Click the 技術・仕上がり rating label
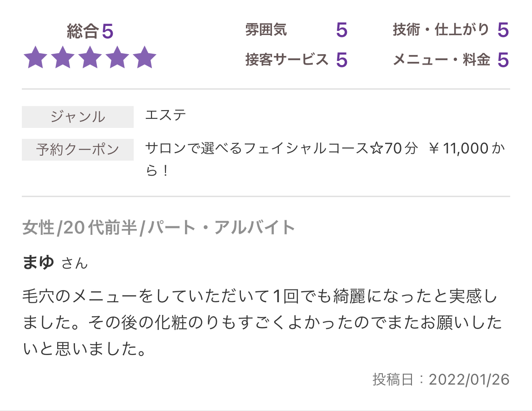 tap(441, 30)
